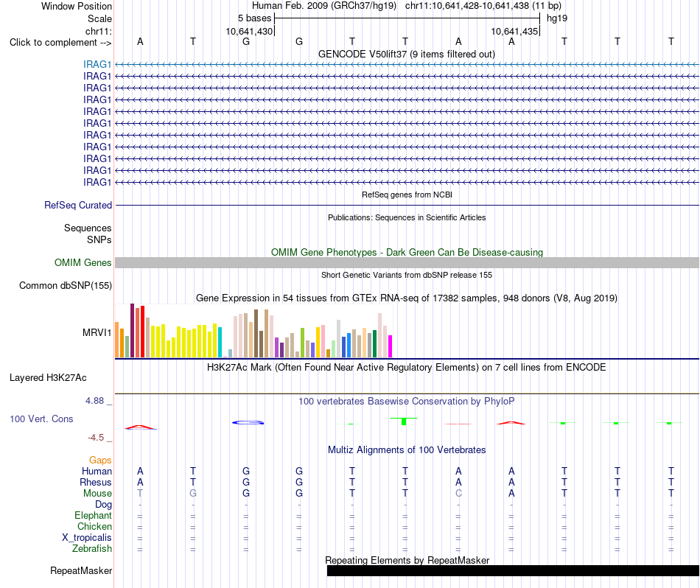
Task: Click the Common dbSNP(155) track label
Action: click(x=65, y=285)
